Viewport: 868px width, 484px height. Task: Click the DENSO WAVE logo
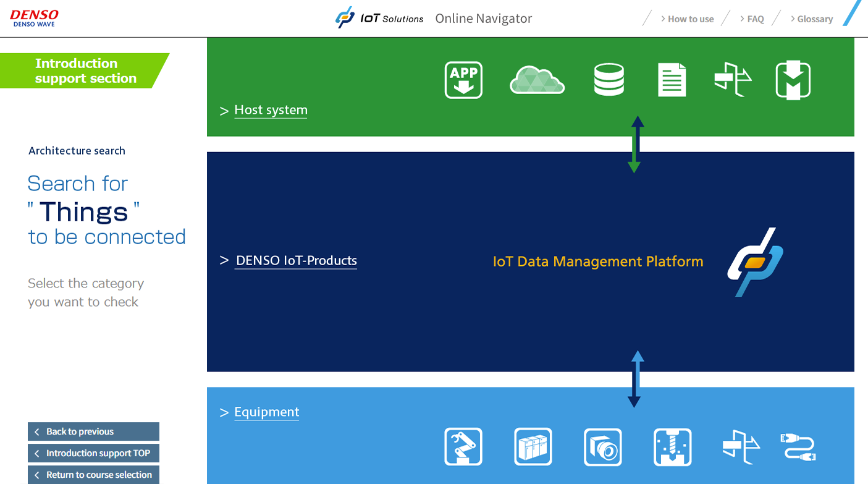[x=34, y=19]
